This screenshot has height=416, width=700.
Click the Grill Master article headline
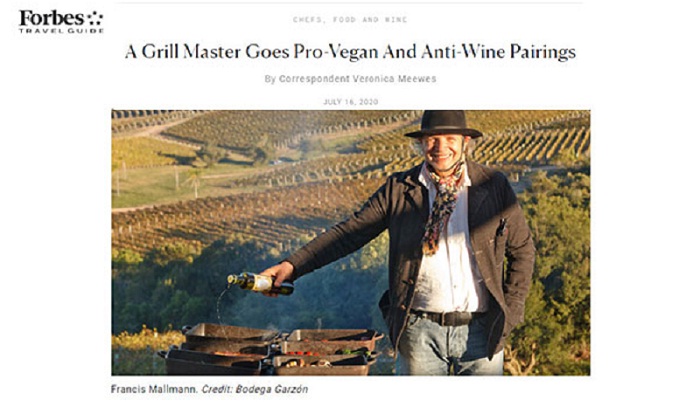click(x=350, y=52)
